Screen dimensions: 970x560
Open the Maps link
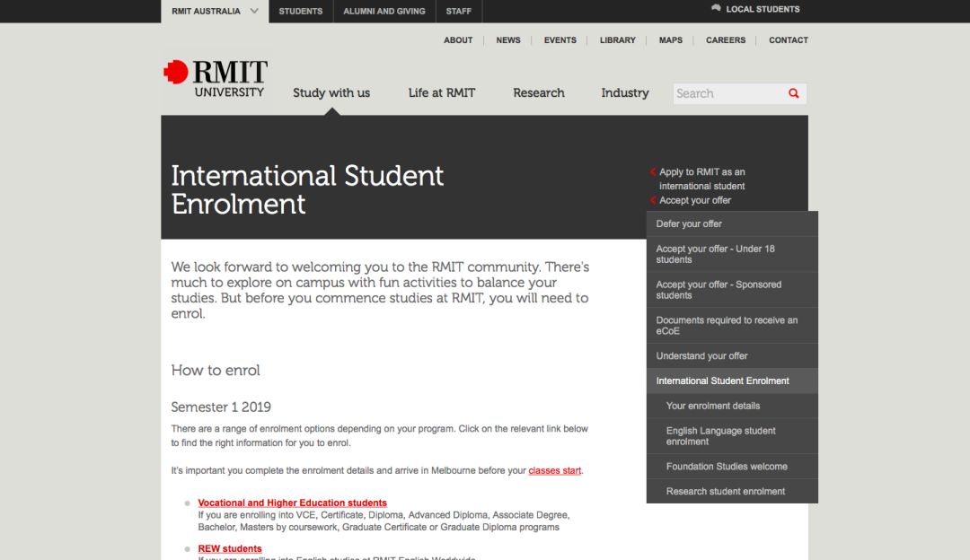(x=671, y=40)
